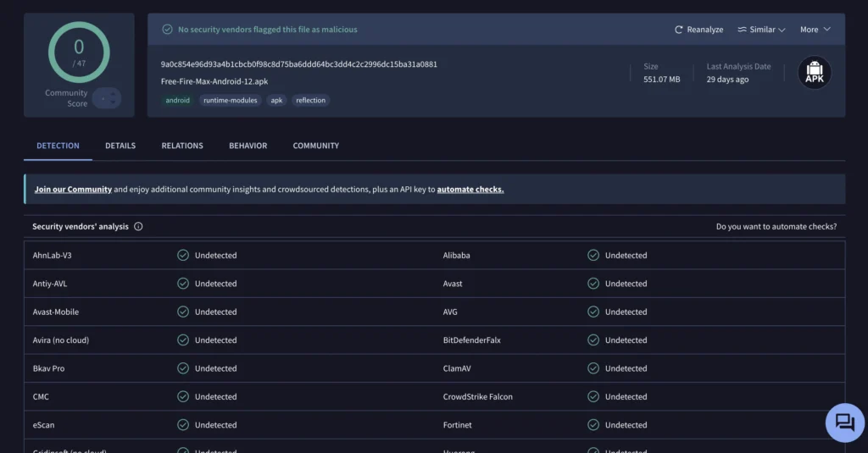Image resolution: width=868 pixels, height=453 pixels.
Task: Open the Community tab
Action: tap(315, 146)
